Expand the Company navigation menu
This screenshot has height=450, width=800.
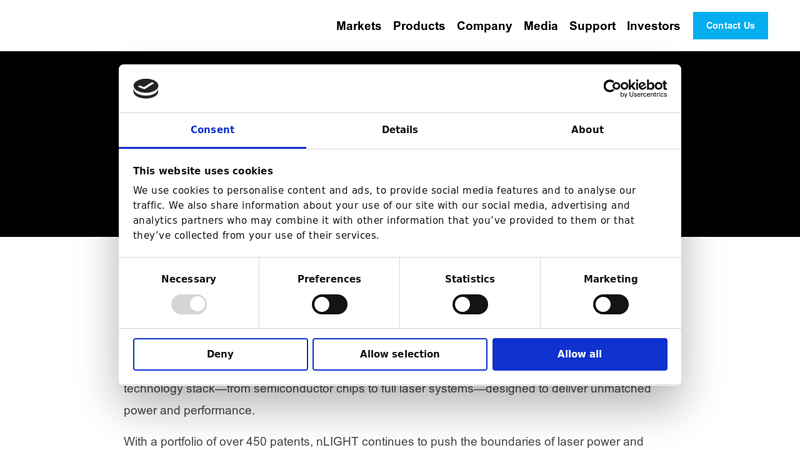pyautogui.click(x=484, y=26)
